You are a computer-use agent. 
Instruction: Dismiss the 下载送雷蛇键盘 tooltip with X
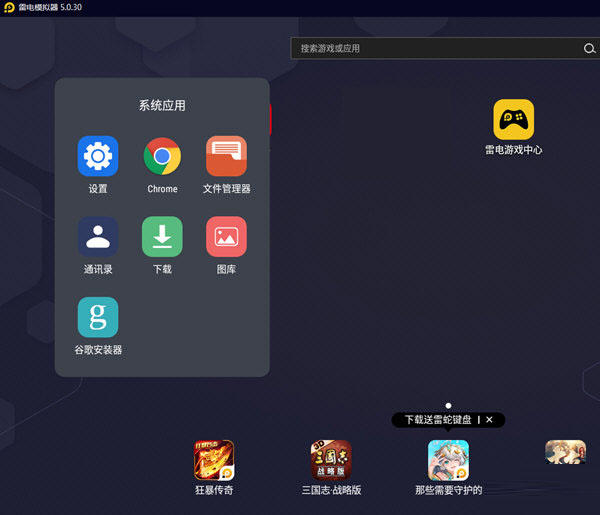coord(489,420)
